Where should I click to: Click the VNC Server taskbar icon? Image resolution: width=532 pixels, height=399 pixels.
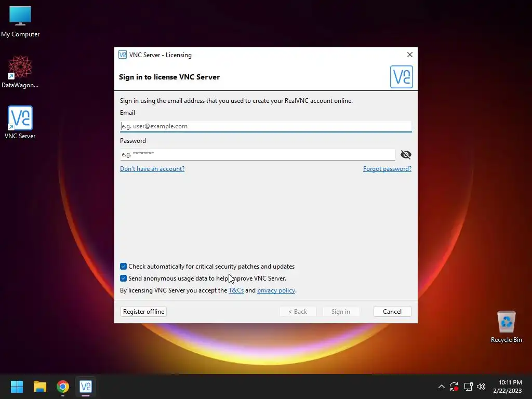click(x=86, y=387)
